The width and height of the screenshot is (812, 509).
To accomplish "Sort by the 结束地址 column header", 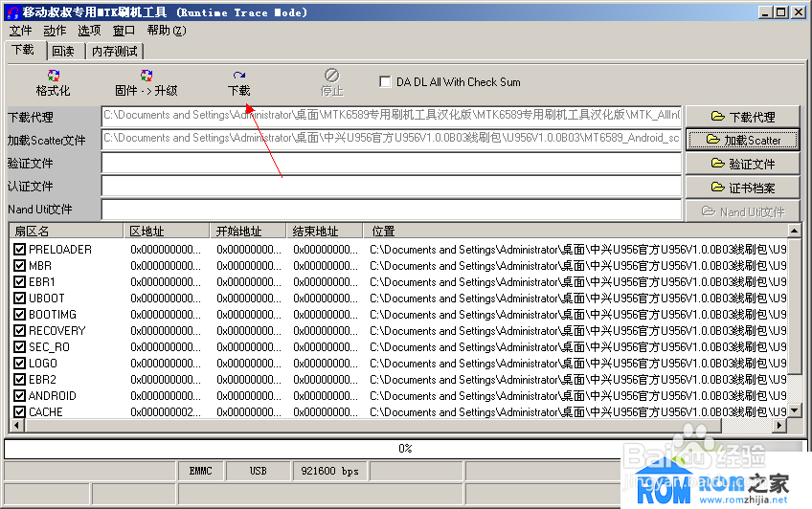I will (325, 231).
